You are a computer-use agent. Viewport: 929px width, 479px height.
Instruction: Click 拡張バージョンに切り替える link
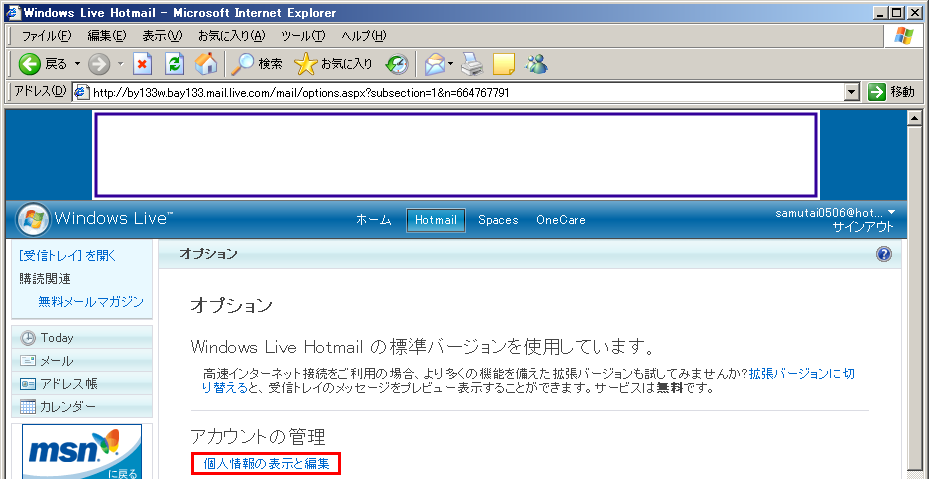click(528, 381)
